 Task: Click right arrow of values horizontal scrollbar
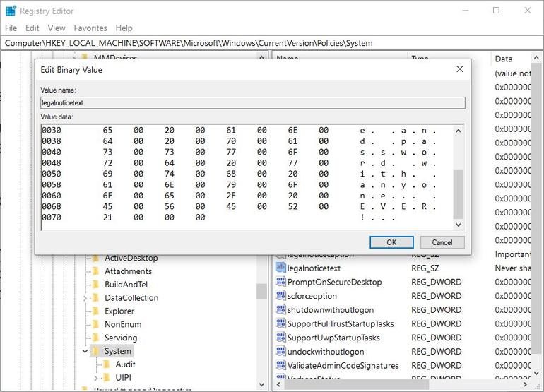pyautogui.click(x=525, y=384)
